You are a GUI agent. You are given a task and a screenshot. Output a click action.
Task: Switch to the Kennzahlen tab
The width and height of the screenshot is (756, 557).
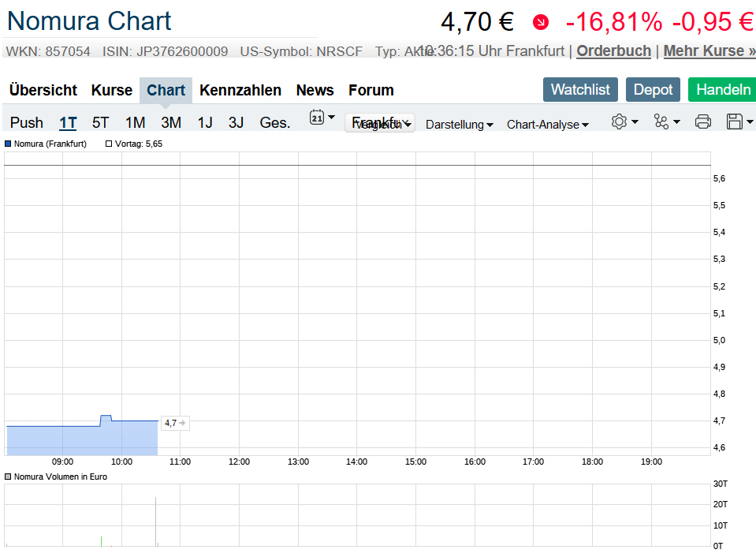pos(240,90)
